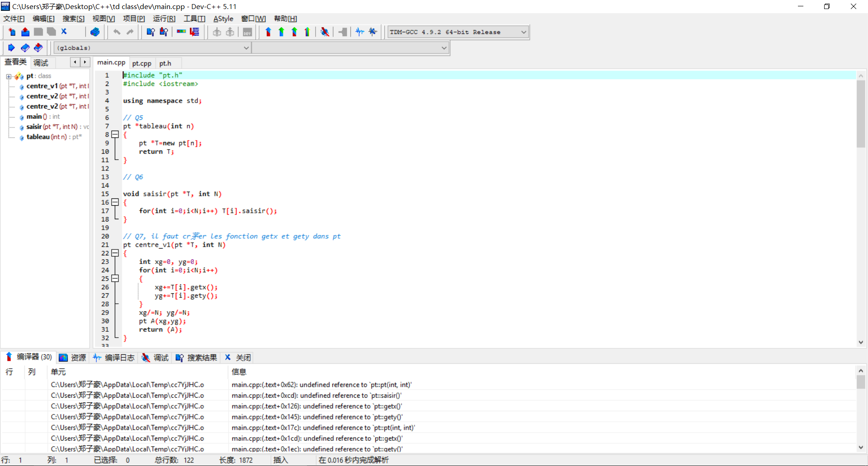
Task: Click the Save All toolbar icon
Action: tap(52, 32)
